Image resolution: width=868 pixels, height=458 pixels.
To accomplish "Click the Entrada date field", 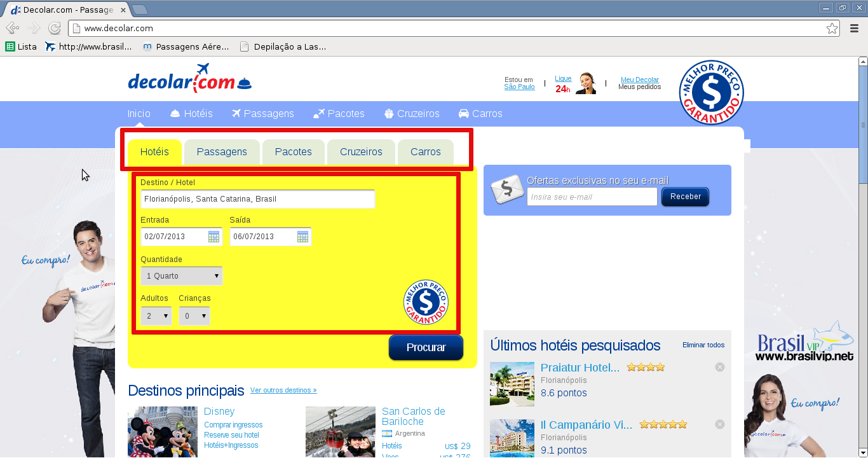I will click(x=182, y=237).
